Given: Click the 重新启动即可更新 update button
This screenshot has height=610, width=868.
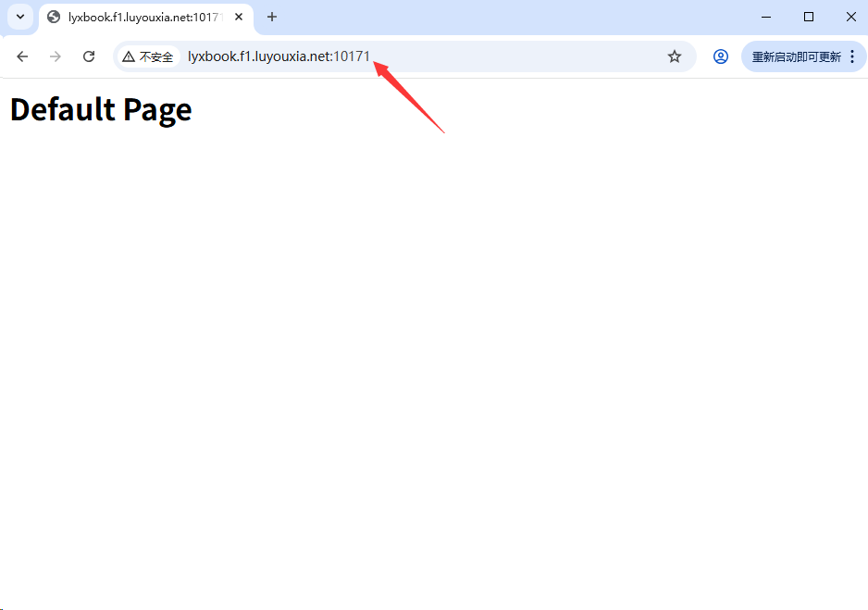Looking at the screenshot, I should tap(796, 56).
